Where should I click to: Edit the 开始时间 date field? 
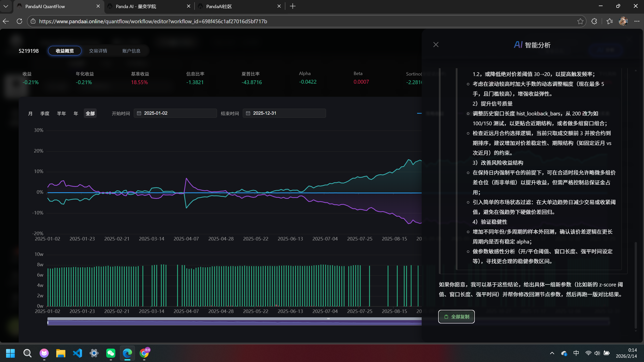pyautogui.click(x=175, y=113)
